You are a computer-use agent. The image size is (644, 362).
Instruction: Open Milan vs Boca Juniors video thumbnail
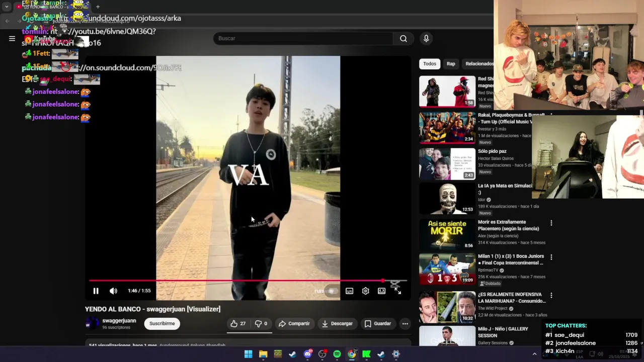pos(447,269)
